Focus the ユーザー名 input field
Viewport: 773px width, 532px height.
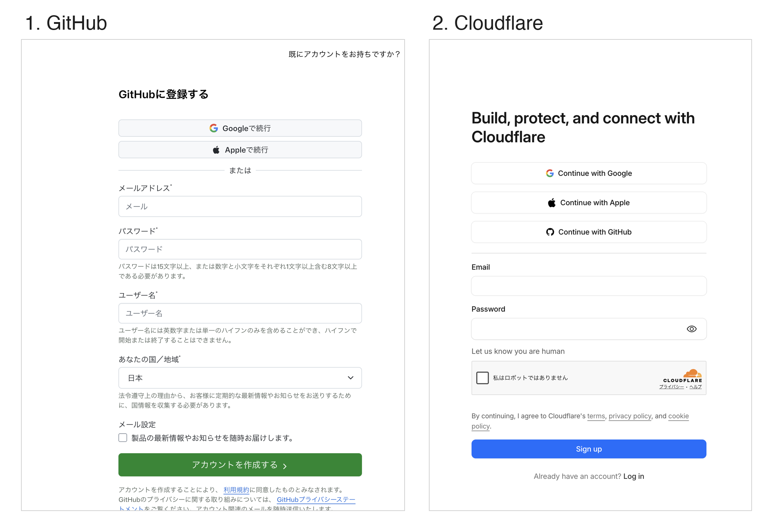240,313
